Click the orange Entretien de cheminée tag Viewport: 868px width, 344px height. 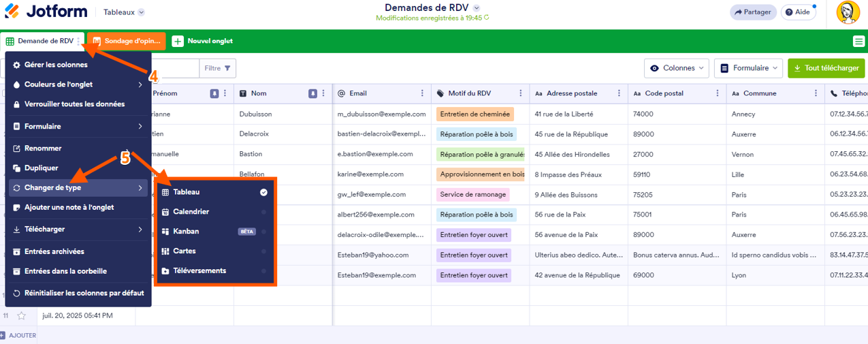coord(475,114)
